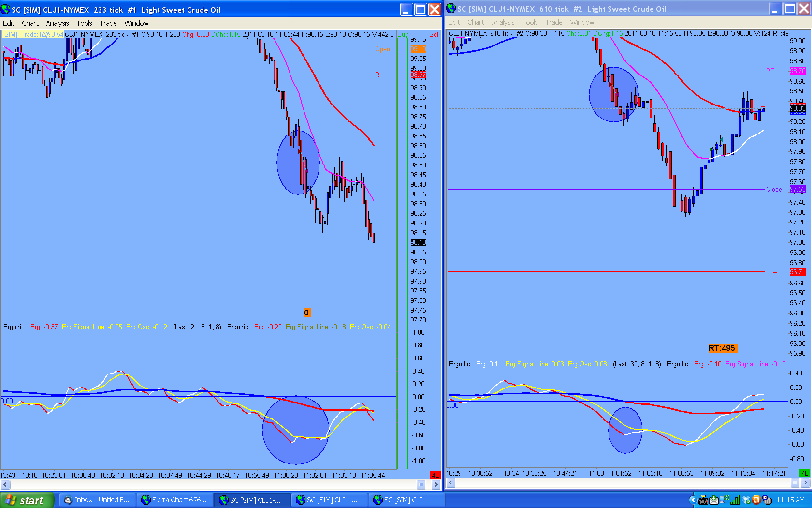The width and height of the screenshot is (812, 508).
Task: Open the Window menu in the 610 tick window
Action: (582, 22)
